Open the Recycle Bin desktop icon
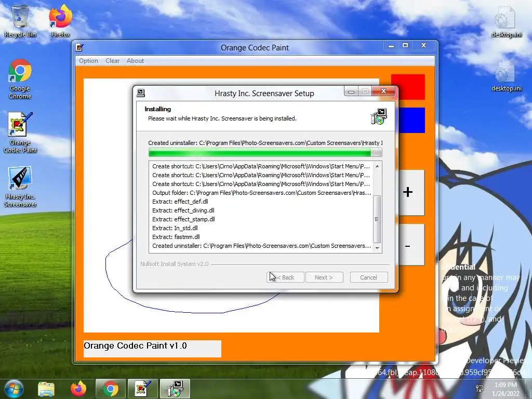This screenshot has height=399, width=532. (20, 21)
